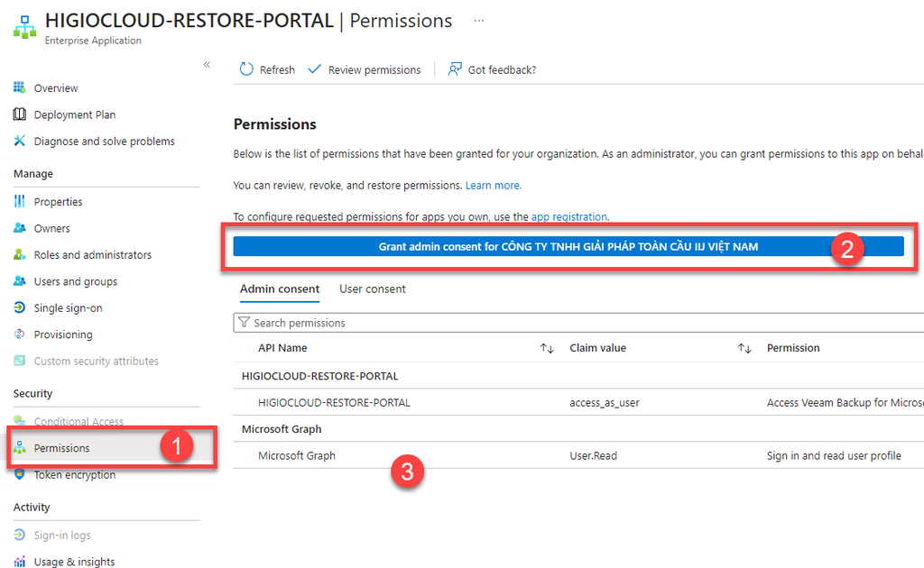Open the ellipsis more options menu
The height and width of the screenshot is (568, 924).
(478, 20)
